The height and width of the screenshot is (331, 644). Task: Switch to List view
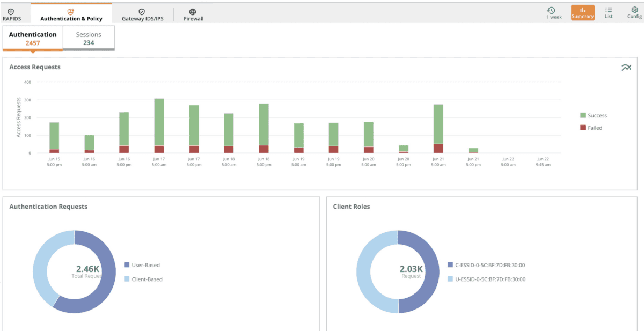[x=609, y=12]
